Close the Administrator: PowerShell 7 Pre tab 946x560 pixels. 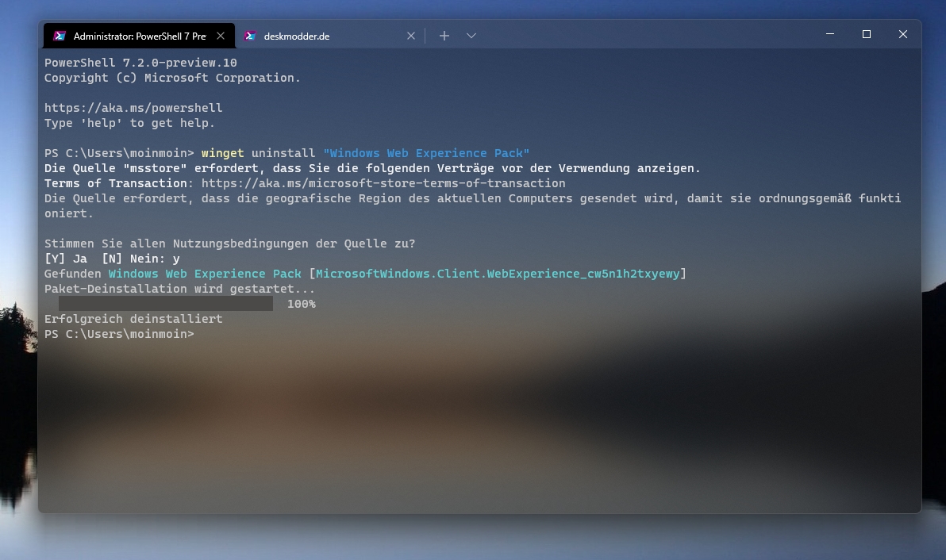click(221, 36)
